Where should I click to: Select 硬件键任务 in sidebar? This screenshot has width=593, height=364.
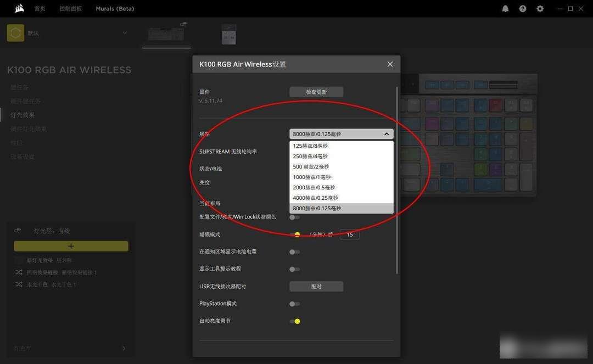pos(25,102)
